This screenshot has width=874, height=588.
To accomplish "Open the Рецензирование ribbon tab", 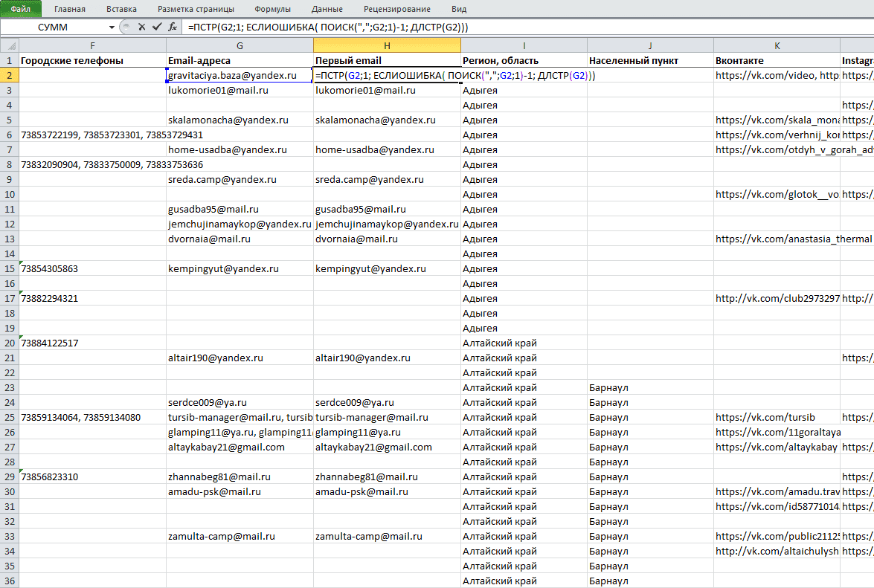I will 397,9.
